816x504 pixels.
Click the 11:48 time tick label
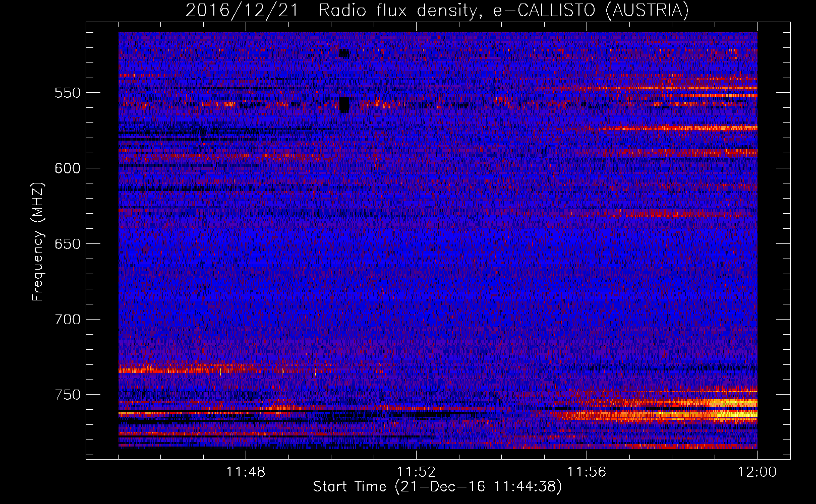(x=246, y=472)
